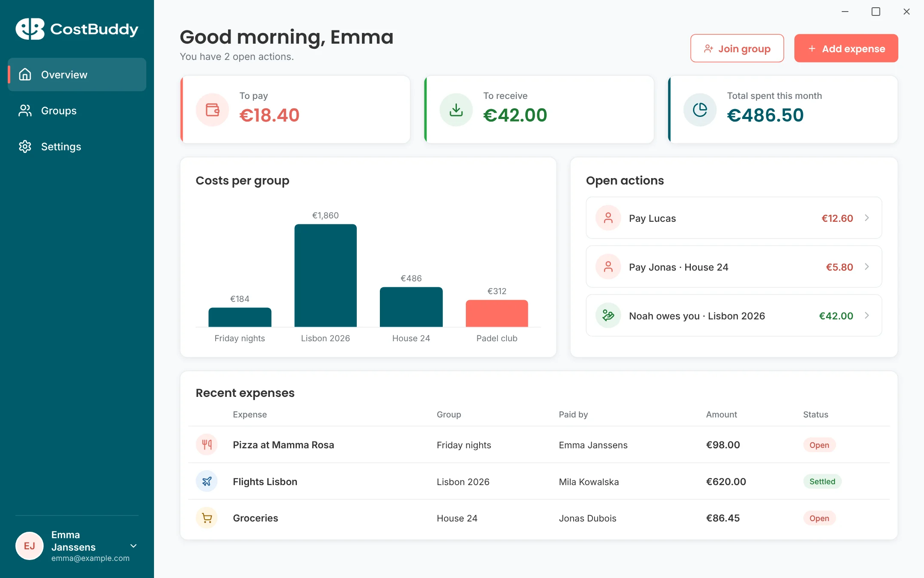Open Overview in the sidebar
Screen dimensions: 924x578
tap(77, 74)
